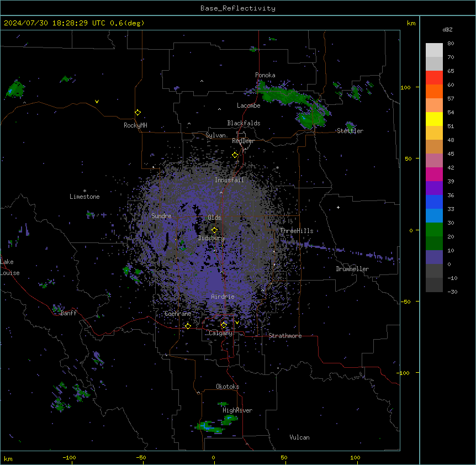This screenshot has height=465, width=476.
Task: Click the Blackfalds city label
Action: [x=244, y=123]
